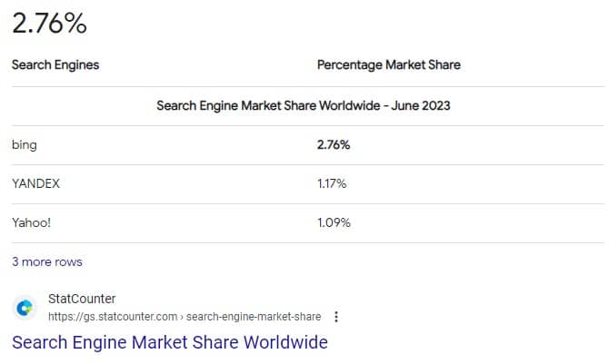Expand the 3 more rows link
The image size is (609, 364).
(47, 262)
